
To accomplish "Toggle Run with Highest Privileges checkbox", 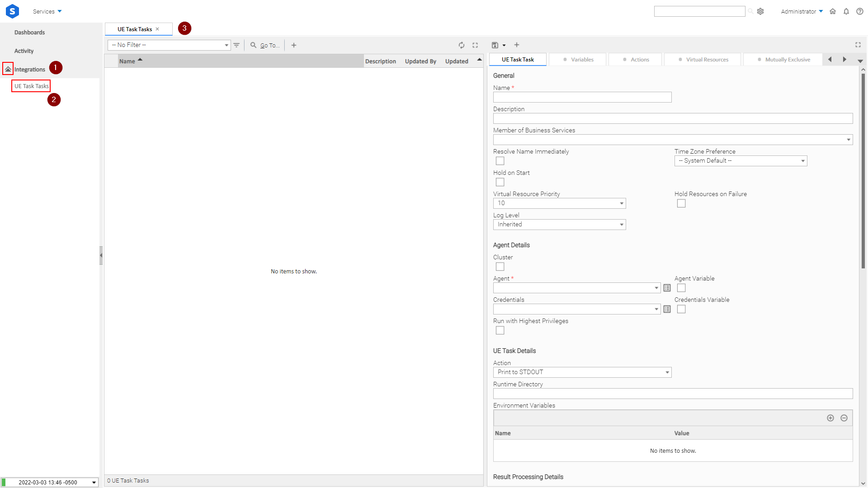I will point(500,330).
